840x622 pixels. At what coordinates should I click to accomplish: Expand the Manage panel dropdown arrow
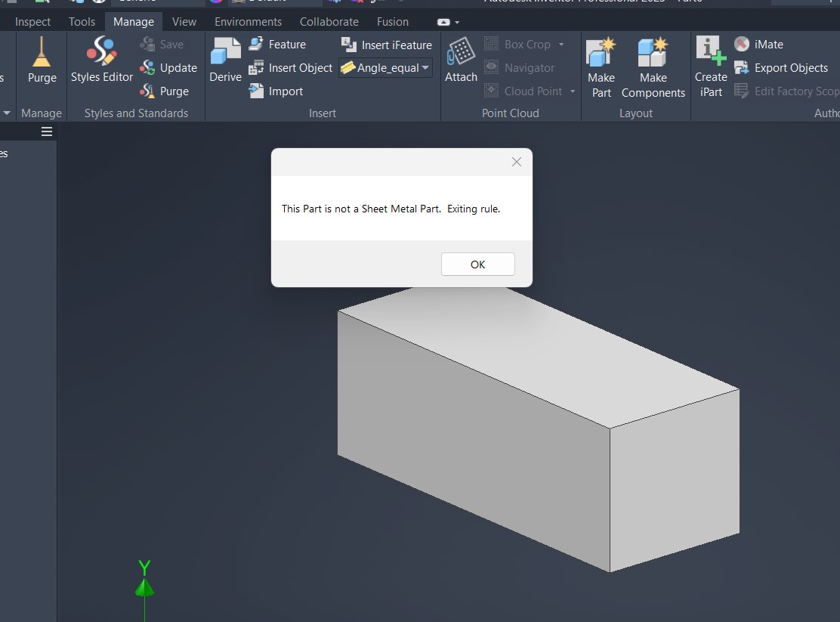point(7,113)
